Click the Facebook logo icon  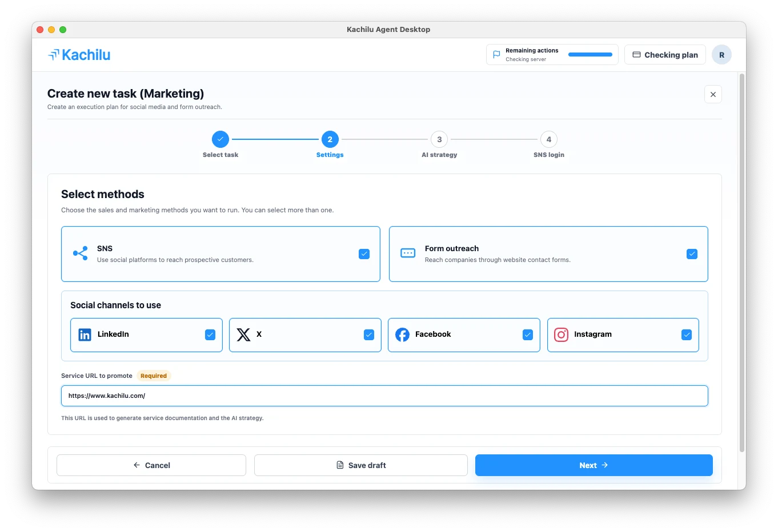point(402,334)
